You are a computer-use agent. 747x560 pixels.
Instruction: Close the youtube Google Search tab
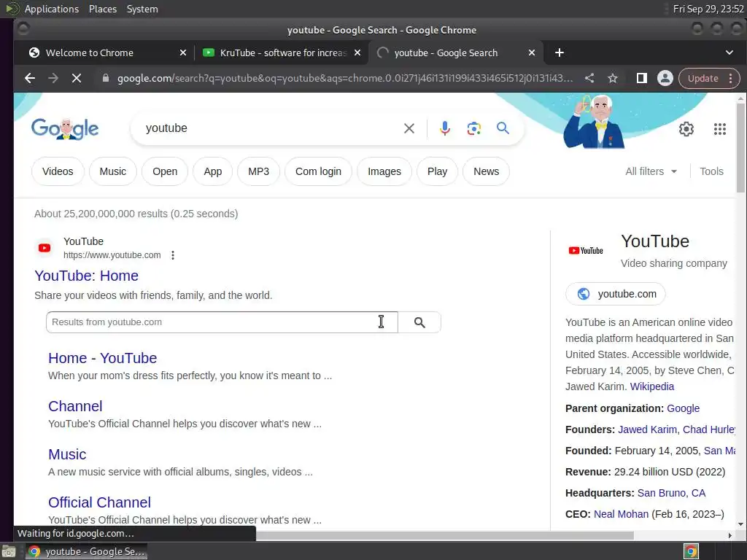[532, 52]
